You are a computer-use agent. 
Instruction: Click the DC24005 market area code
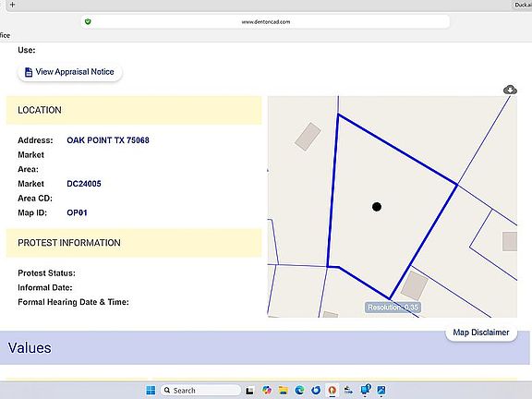point(84,184)
